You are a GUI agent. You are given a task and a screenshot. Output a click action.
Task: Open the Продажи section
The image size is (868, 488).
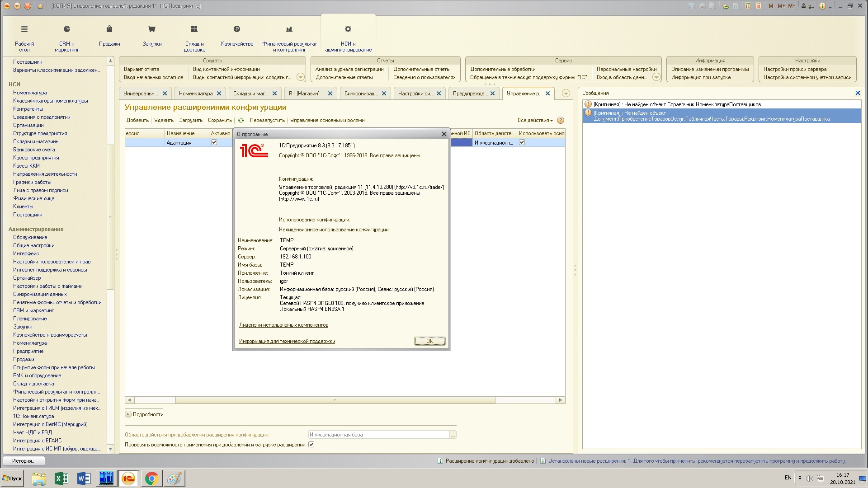(109, 36)
